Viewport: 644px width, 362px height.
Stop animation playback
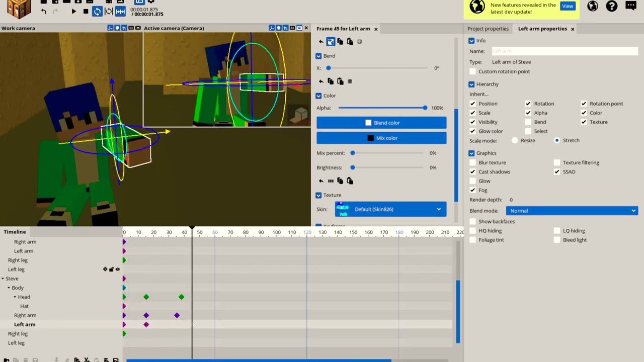(x=86, y=11)
